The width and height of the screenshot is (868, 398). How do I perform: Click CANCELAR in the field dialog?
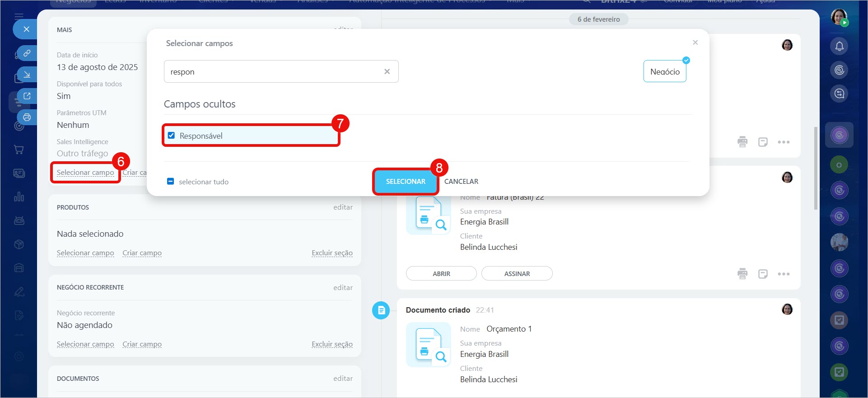click(461, 182)
